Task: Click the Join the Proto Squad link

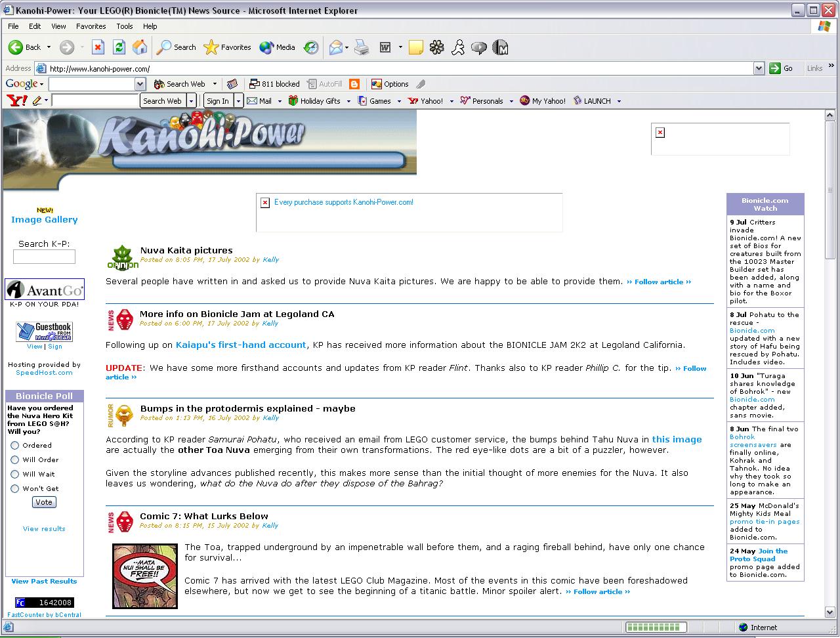Action: coord(759,555)
